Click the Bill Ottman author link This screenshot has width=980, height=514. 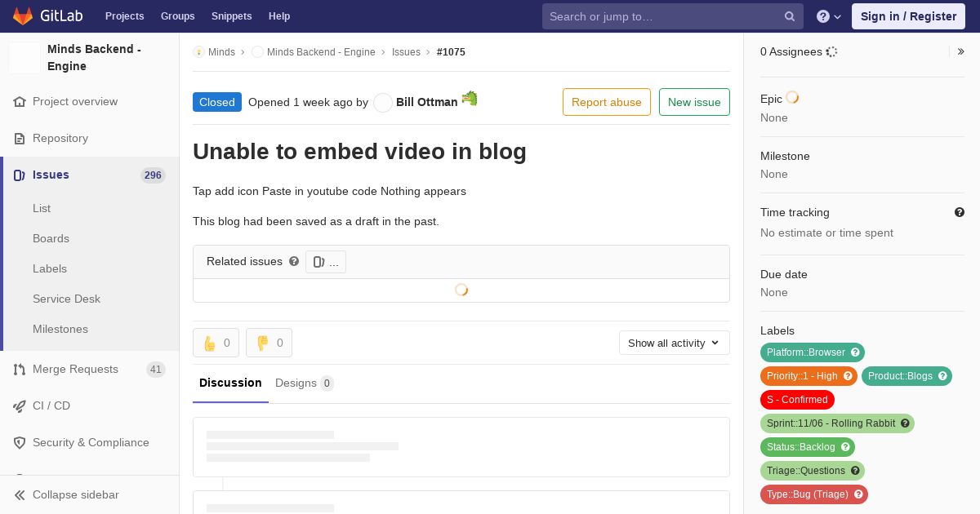pos(426,102)
